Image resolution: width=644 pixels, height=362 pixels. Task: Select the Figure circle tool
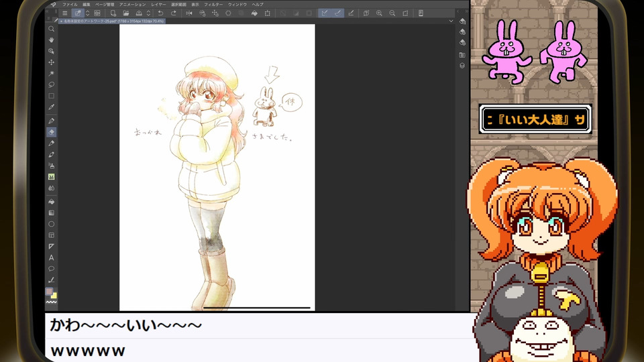52,224
